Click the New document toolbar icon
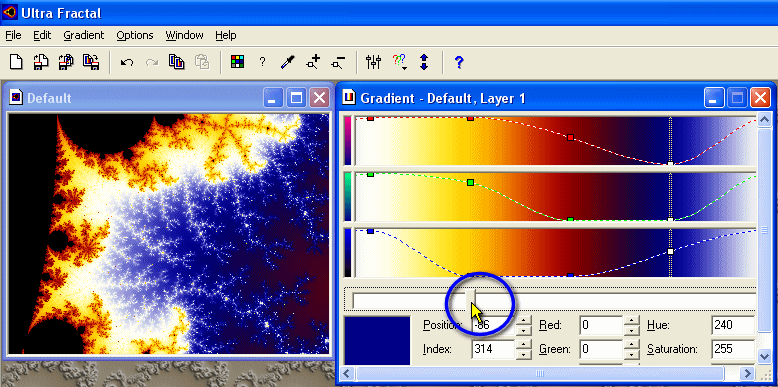The image size is (778, 387). click(16, 62)
